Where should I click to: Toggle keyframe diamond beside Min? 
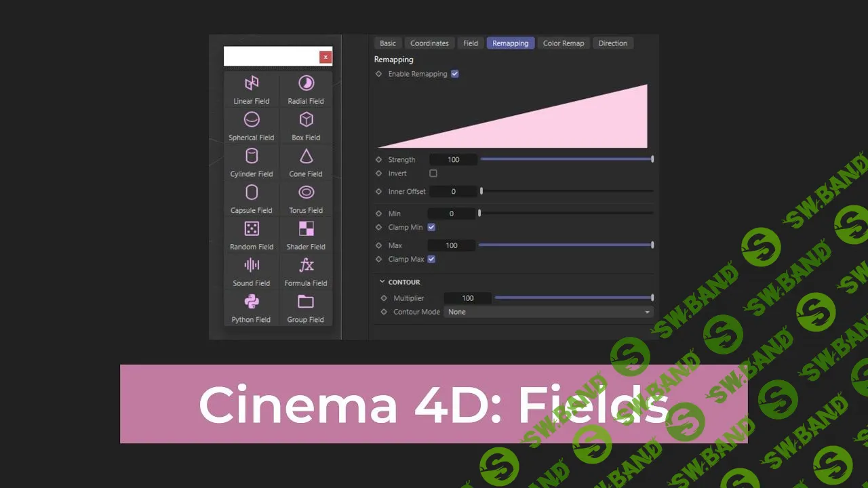coord(378,213)
